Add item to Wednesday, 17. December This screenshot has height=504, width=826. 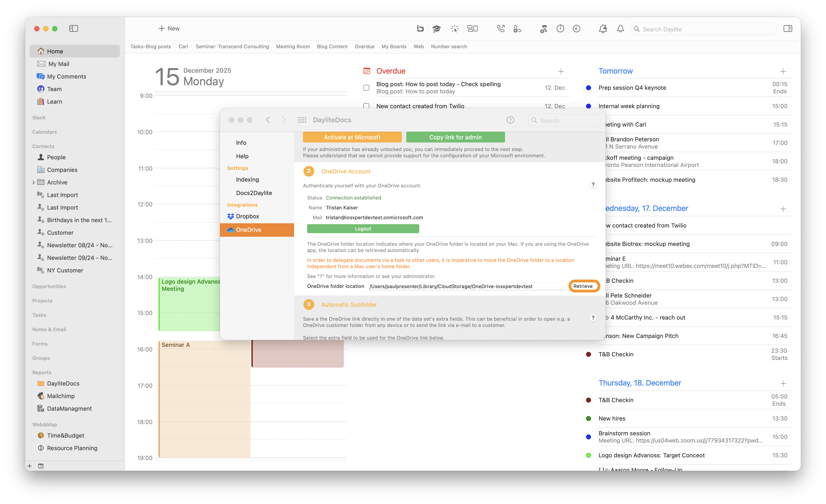click(783, 209)
